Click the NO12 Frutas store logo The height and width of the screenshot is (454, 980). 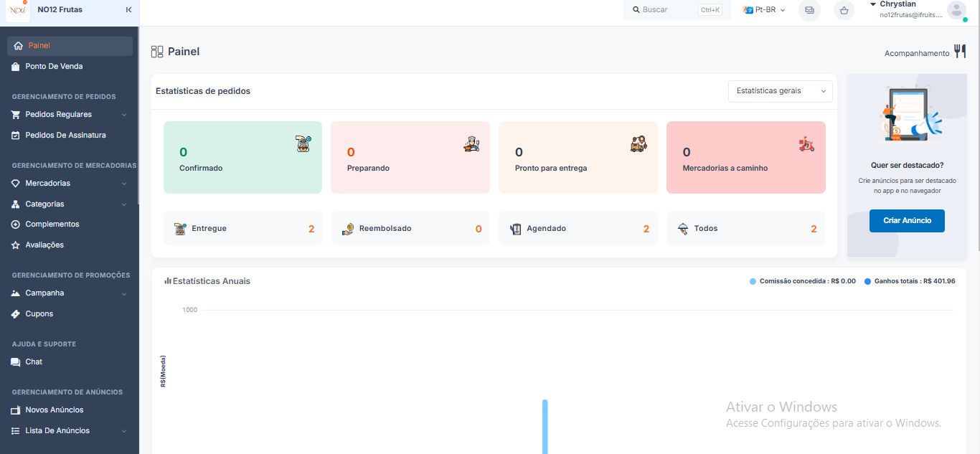tap(17, 10)
